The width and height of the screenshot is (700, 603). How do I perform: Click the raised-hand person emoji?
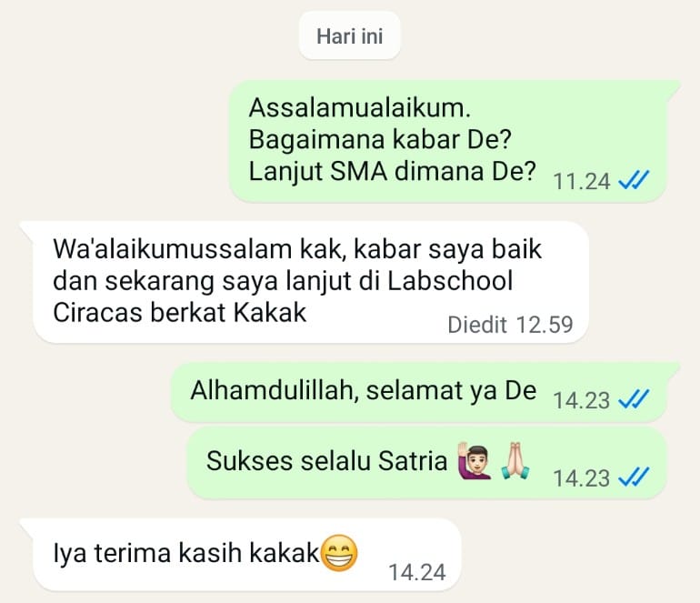pyautogui.click(x=475, y=460)
